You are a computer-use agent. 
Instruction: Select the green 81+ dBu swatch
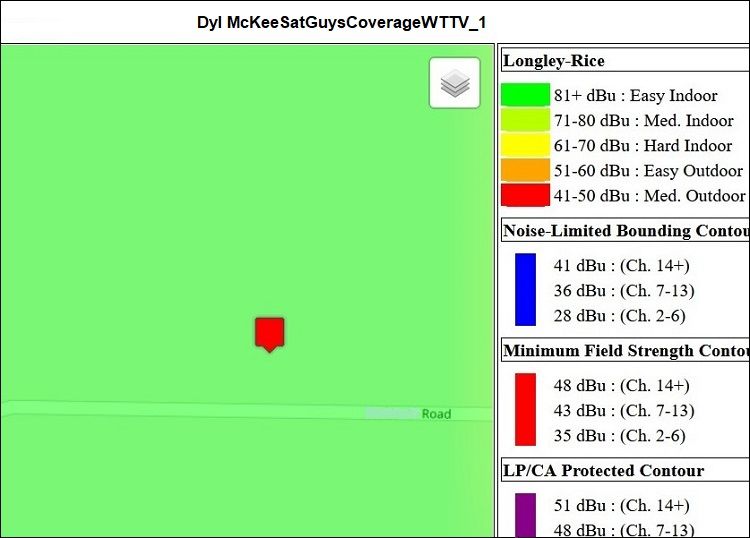[525, 96]
